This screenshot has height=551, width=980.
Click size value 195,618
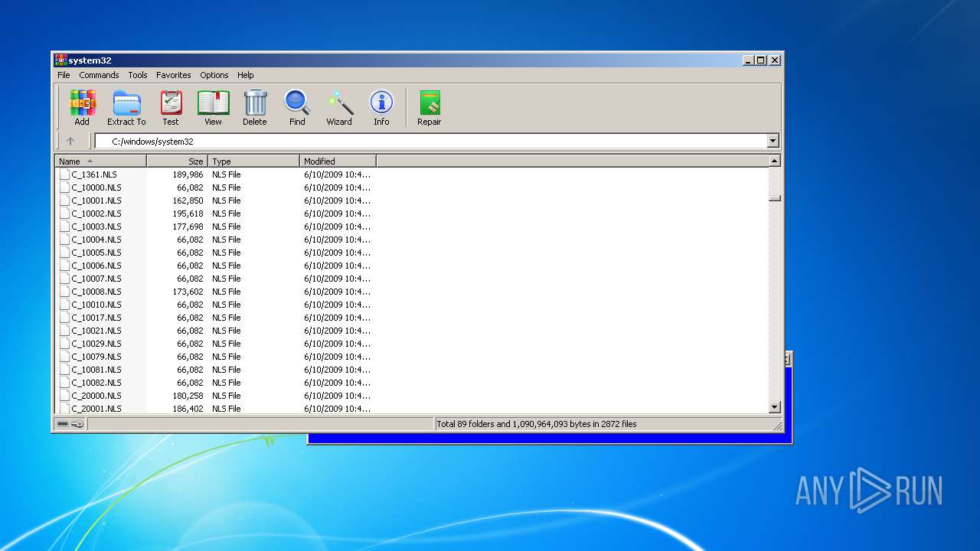[188, 214]
